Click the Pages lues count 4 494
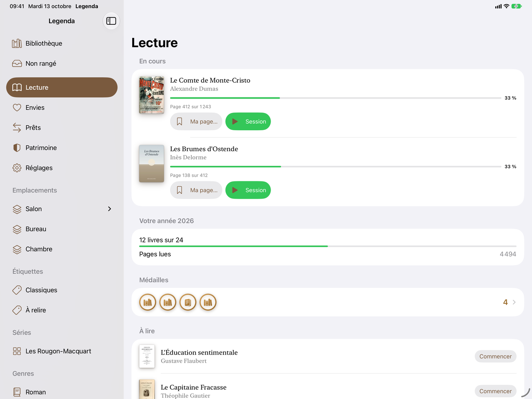The width and height of the screenshot is (532, 399). [x=508, y=254]
